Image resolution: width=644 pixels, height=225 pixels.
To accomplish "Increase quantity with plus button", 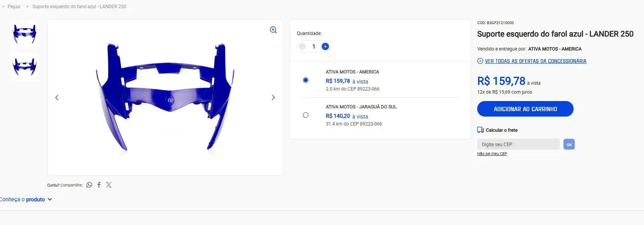I will point(325,47).
